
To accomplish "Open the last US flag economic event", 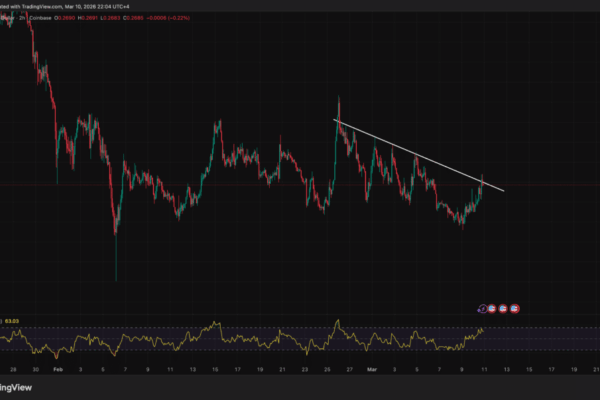I will point(515,309).
